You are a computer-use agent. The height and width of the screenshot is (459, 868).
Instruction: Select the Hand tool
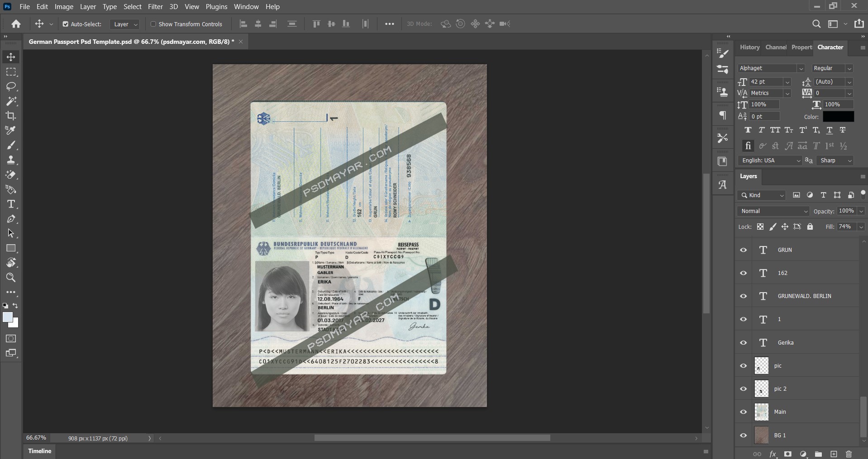11,263
